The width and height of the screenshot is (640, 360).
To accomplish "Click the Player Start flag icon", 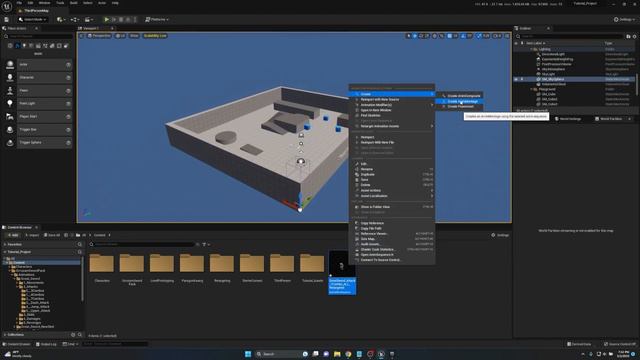I will point(10,116).
